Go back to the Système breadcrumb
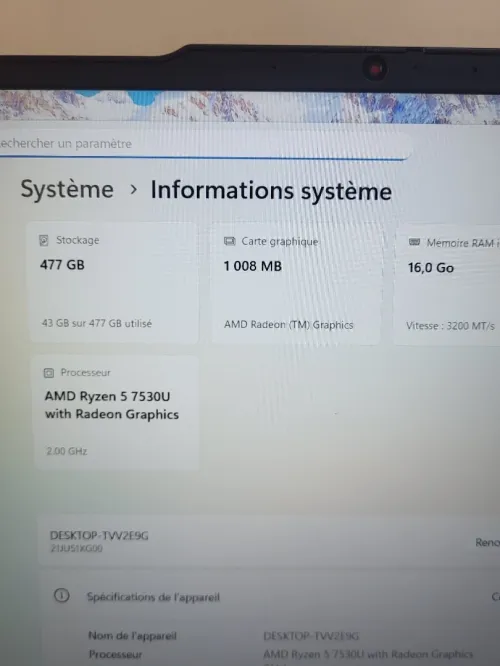The width and height of the screenshot is (500, 666). tap(67, 189)
